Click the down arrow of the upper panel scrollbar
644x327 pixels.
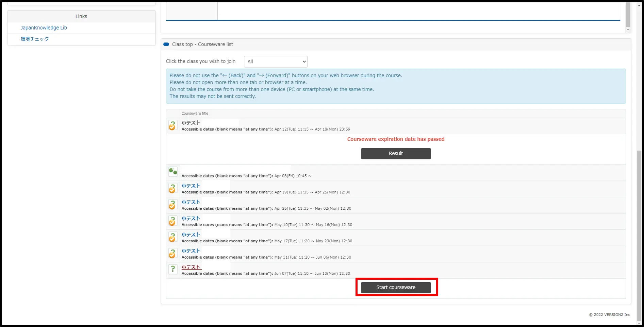point(628,30)
